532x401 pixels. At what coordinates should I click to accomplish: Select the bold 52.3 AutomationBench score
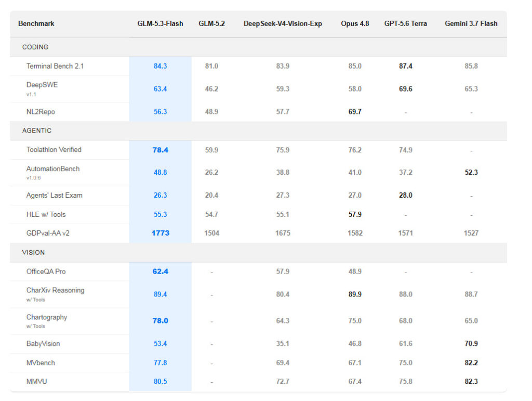(x=471, y=173)
